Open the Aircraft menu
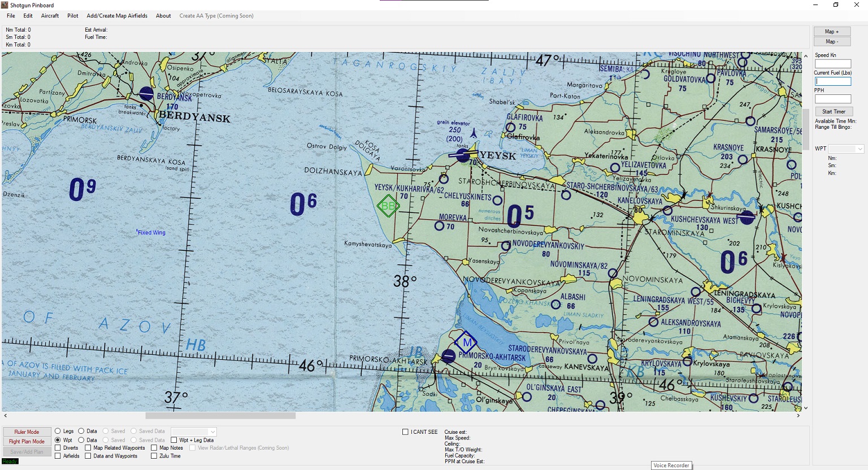This screenshot has width=868, height=470. pyautogui.click(x=50, y=16)
